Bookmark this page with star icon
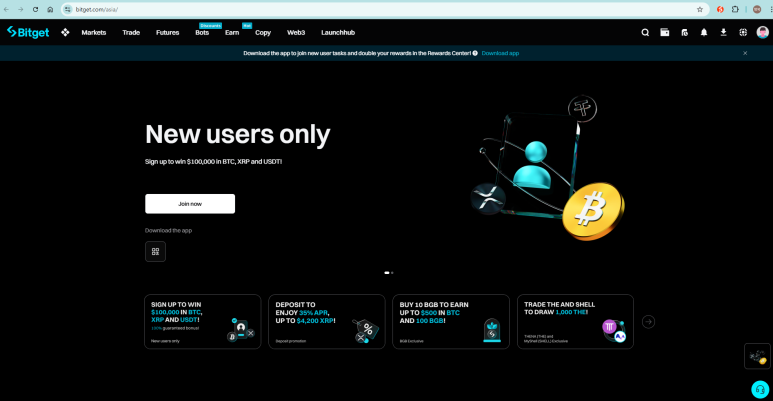 [x=700, y=9]
